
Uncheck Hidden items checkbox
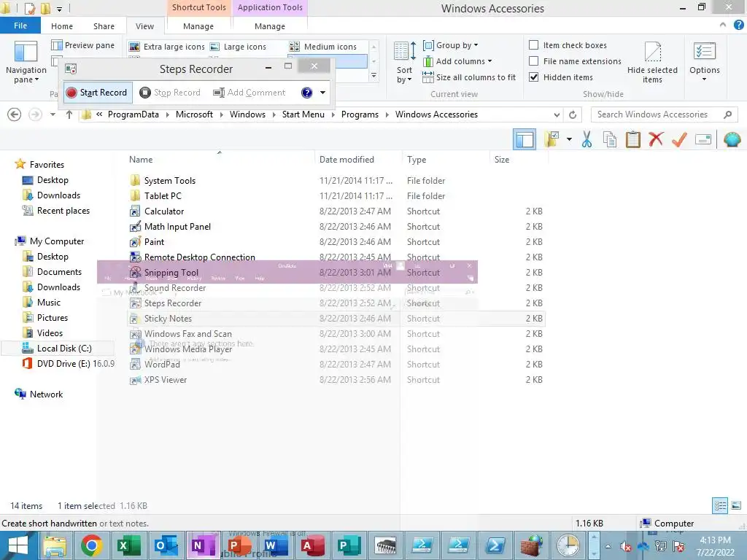click(x=533, y=77)
